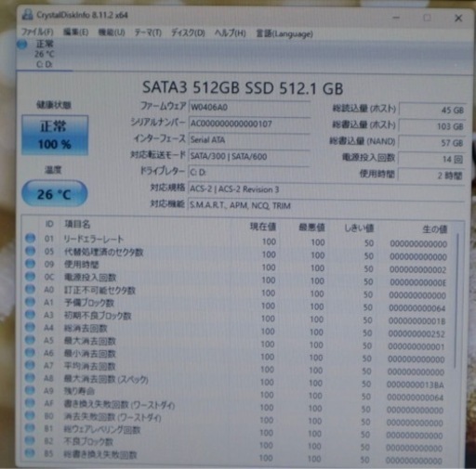Click the status icon for row AF

click(x=30, y=403)
